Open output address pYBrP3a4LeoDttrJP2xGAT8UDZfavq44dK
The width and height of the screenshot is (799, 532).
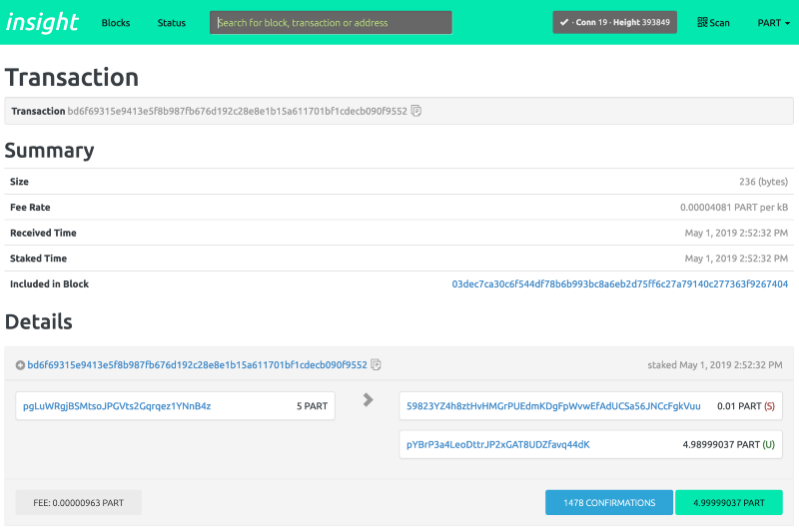497,444
